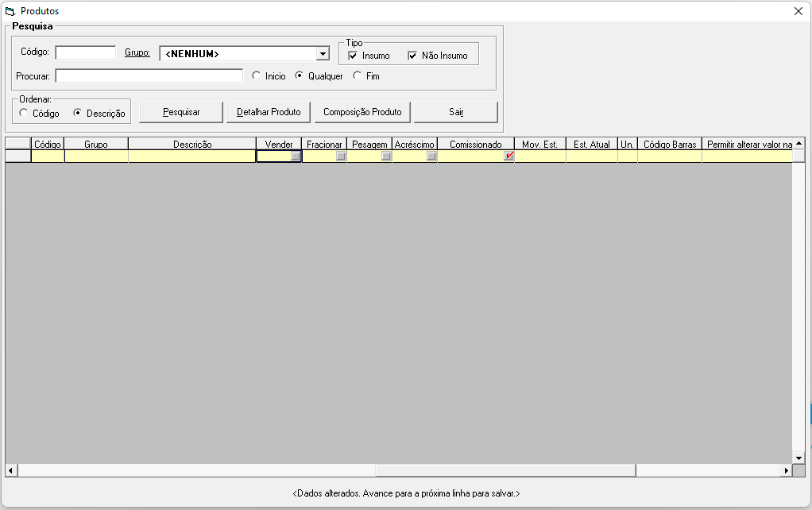Image resolution: width=812 pixels, height=510 pixels.
Task: Click the Grupo column header in grid
Action: point(96,144)
